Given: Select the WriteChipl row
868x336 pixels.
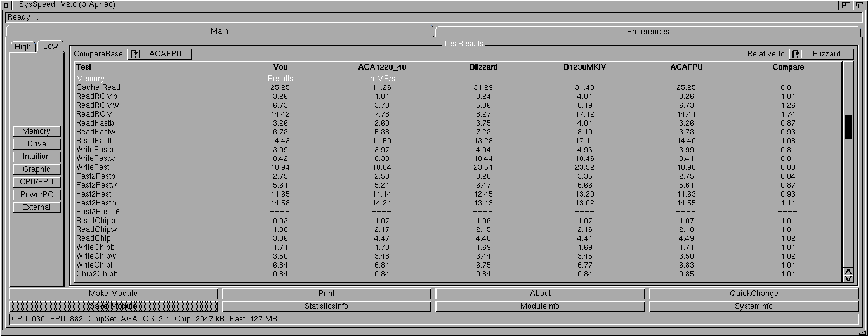Looking at the screenshot, I should (458, 265).
